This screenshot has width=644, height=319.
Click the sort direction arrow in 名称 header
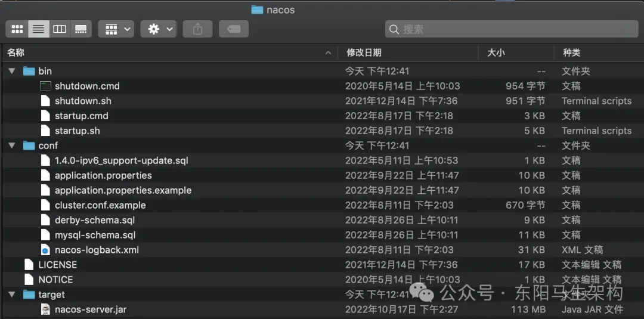pos(328,53)
